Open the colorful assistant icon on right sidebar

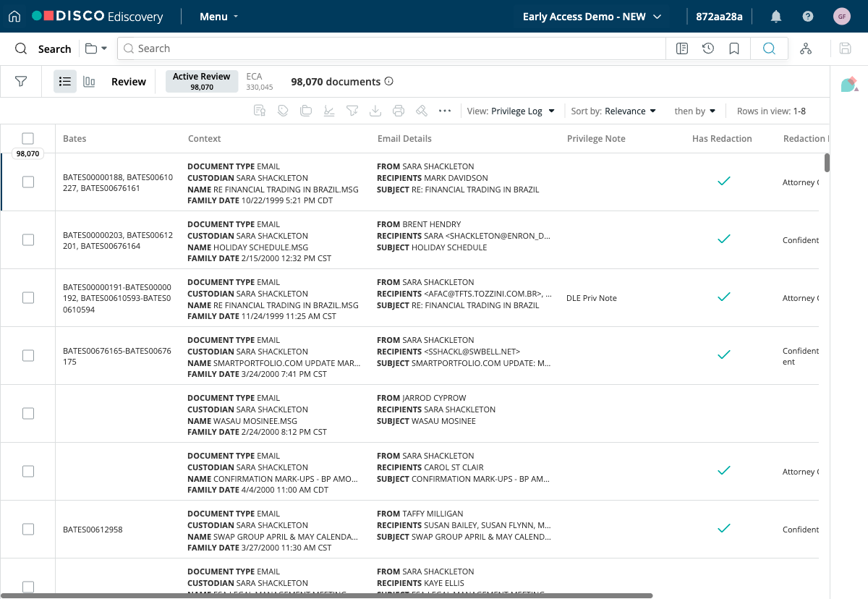tap(849, 84)
